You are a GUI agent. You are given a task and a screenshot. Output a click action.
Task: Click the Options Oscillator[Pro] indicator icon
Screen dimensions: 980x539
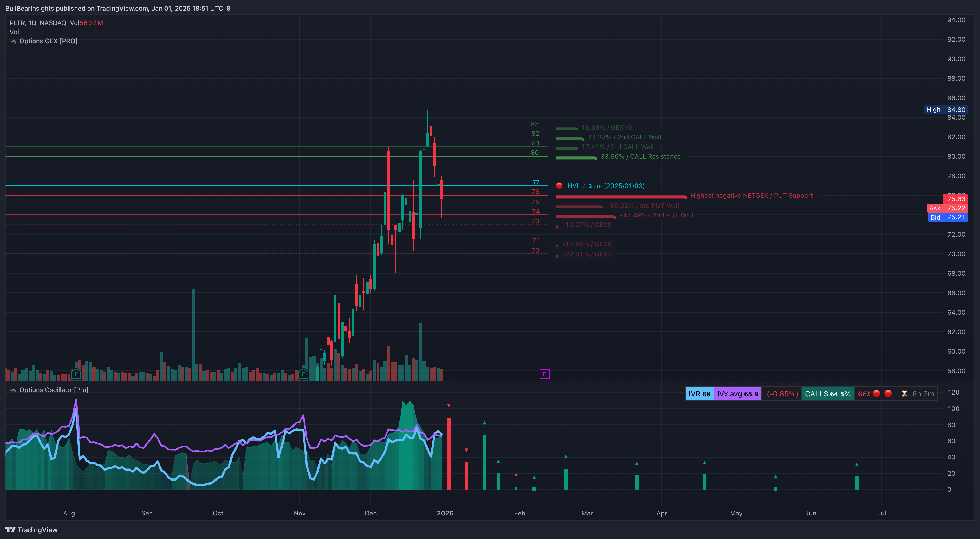pos(13,390)
